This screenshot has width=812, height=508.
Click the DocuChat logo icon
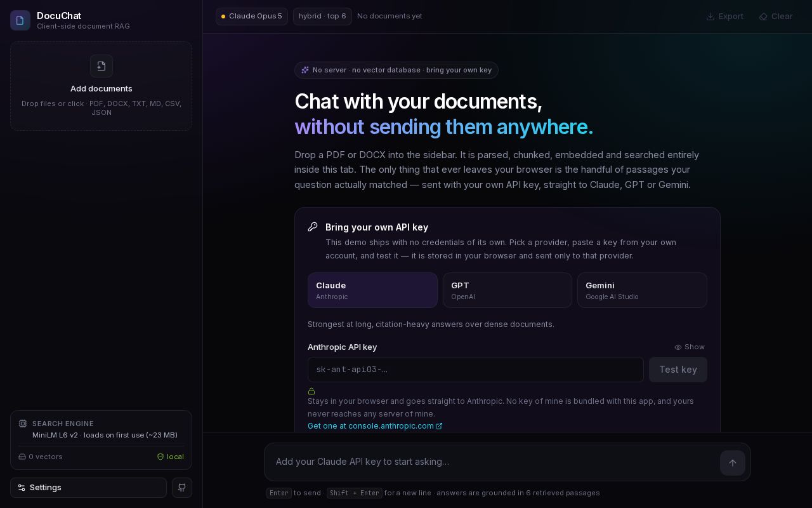tap(20, 20)
